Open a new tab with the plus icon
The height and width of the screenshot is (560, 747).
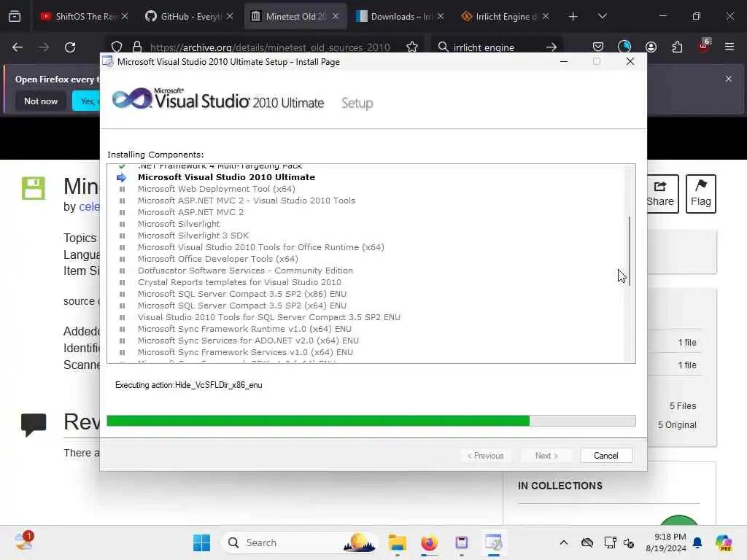[x=573, y=17]
